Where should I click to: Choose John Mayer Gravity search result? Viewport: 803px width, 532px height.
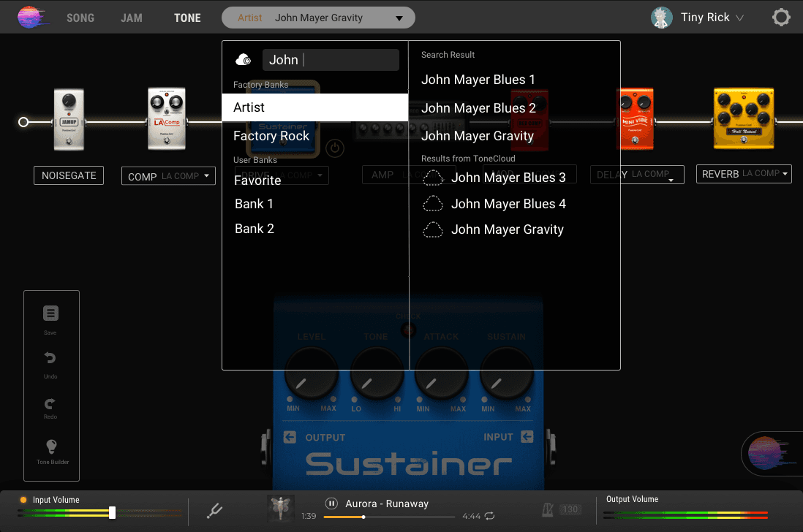tap(478, 136)
